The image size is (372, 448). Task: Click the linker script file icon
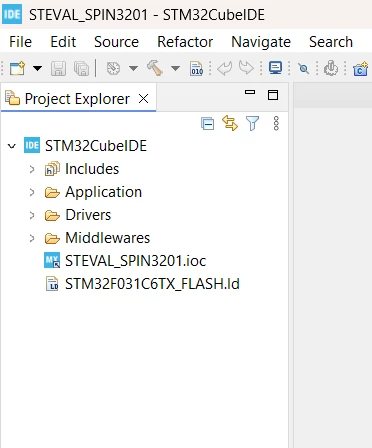click(52, 284)
